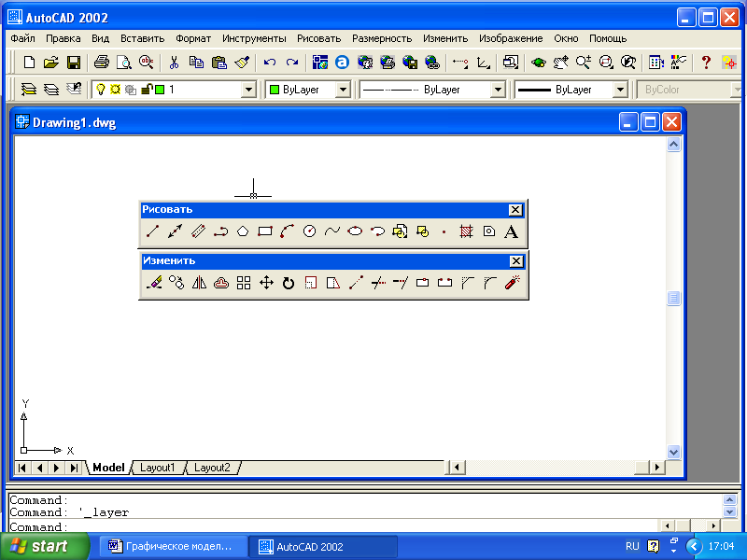Open the Рисовать menu

click(318, 38)
